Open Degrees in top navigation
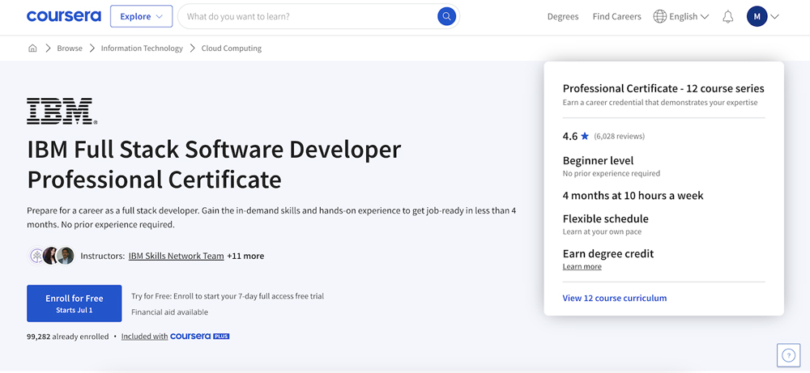The height and width of the screenshot is (373, 810). 563,17
